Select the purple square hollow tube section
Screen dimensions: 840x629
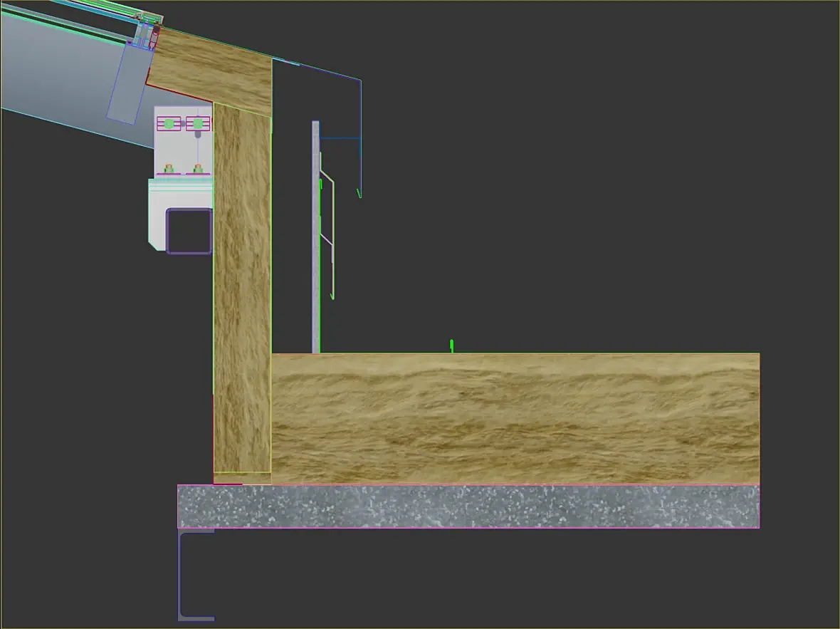click(189, 231)
